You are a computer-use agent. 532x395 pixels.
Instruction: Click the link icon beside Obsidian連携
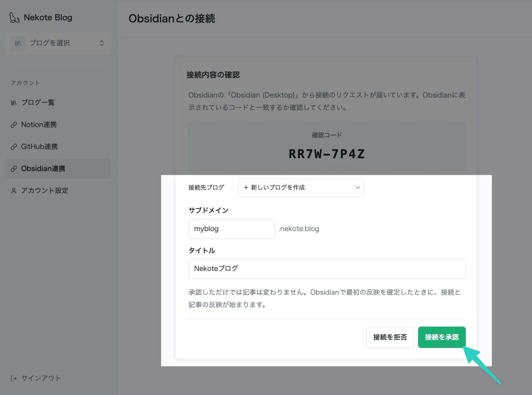point(14,169)
